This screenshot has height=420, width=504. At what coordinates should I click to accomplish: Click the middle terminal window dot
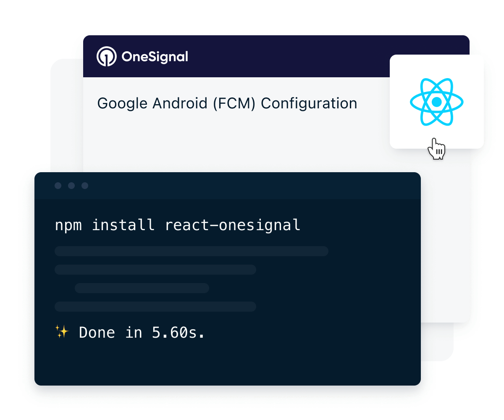point(71,186)
